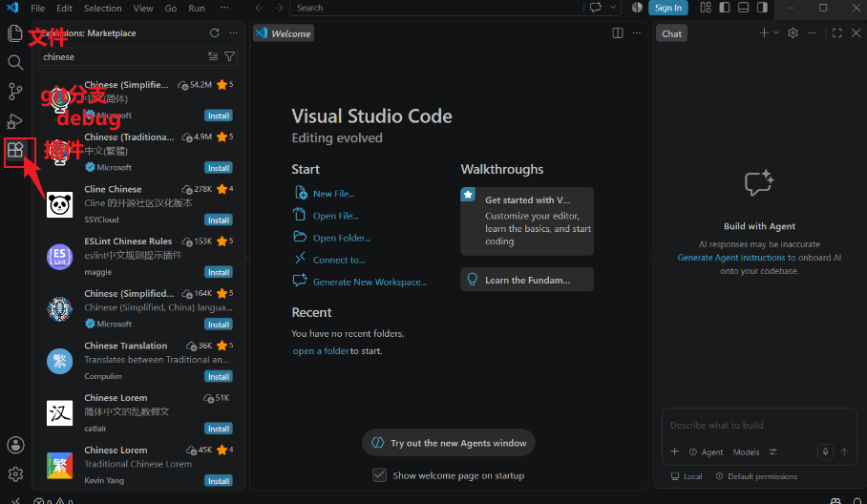Viewport: 867px width, 504px height.
Task: Open the Accounts menu in activity bar
Action: click(15, 445)
